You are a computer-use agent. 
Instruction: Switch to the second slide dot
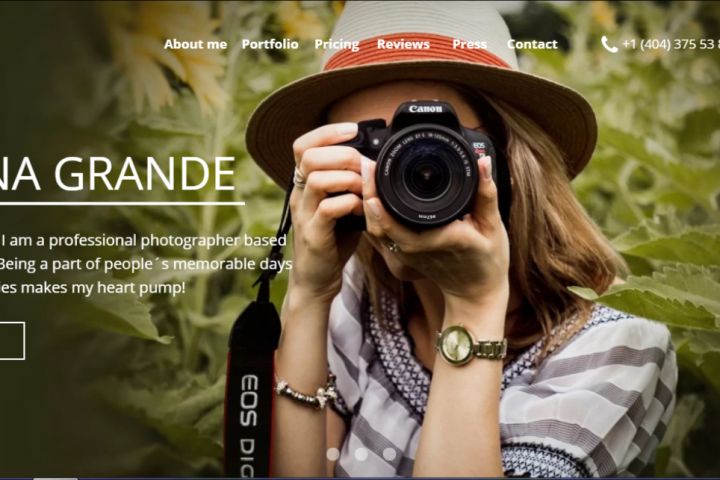[x=361, y=454]
